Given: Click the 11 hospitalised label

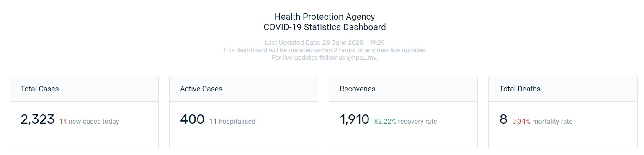Looking at the screenshot, I should pos(232,122).
